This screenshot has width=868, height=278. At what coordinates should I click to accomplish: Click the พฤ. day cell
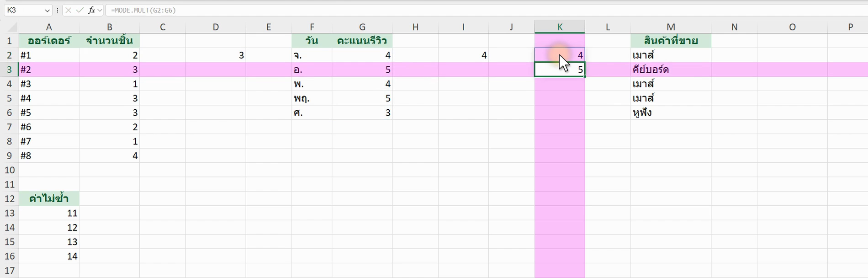pos(312,98)
